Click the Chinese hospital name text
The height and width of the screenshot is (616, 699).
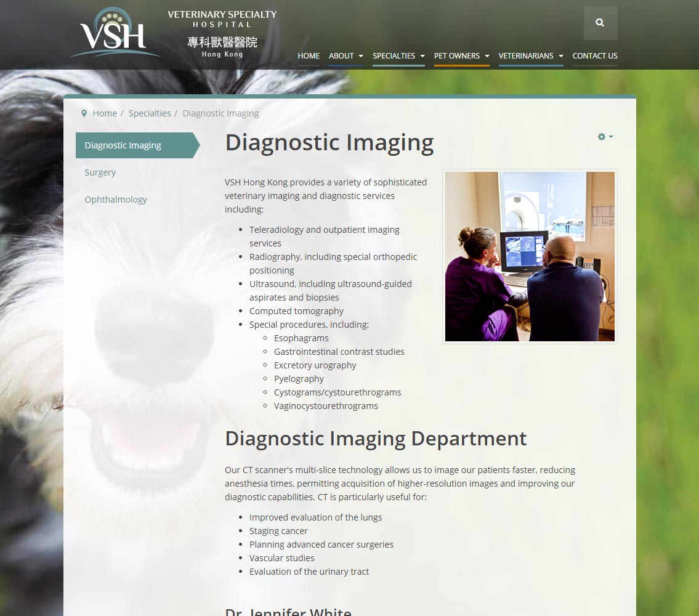pos(222,42)
